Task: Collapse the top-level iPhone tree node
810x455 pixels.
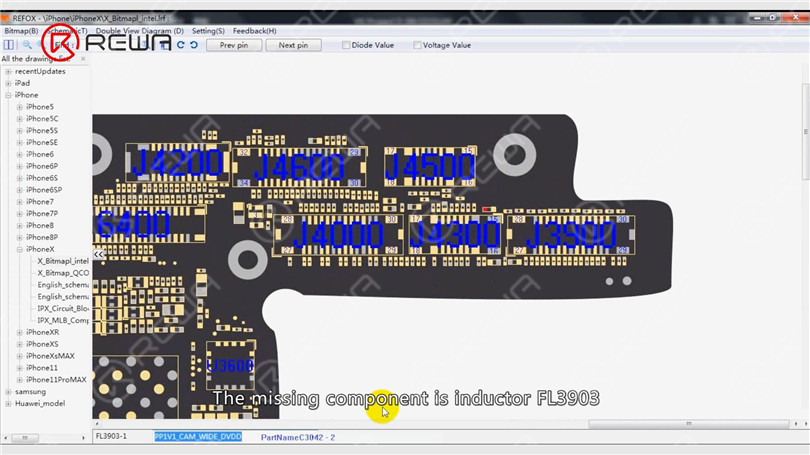Action: (8, 95)
